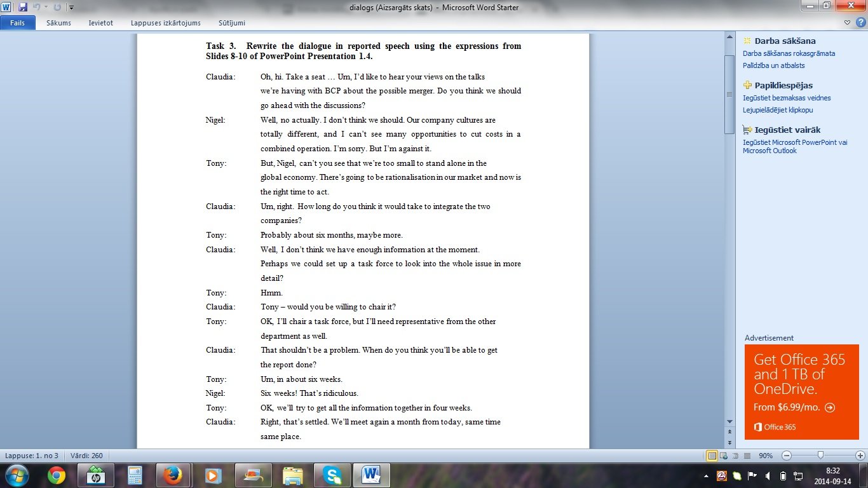Viewport: 868px width, 488px height.
Task: Click Lejupielādējiet klipkopu link
Action: pyautogui.click(x=778, y=110)
